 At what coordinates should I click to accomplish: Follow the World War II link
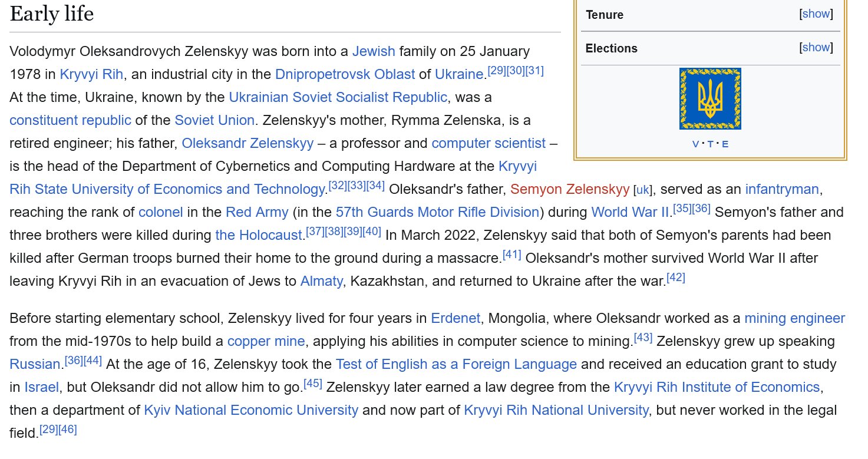[x=631, y=212]
